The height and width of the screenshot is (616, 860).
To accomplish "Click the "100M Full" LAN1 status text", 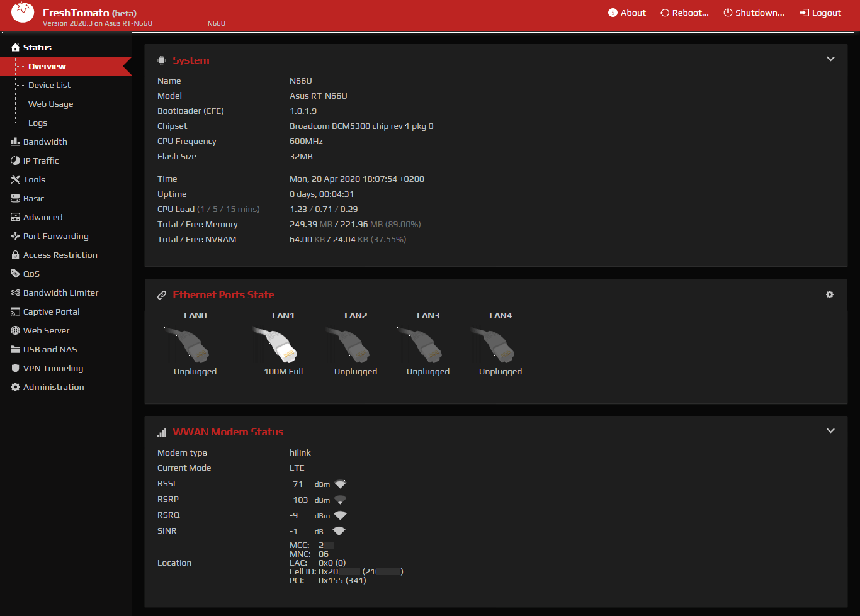I will (x=283, y=371).
